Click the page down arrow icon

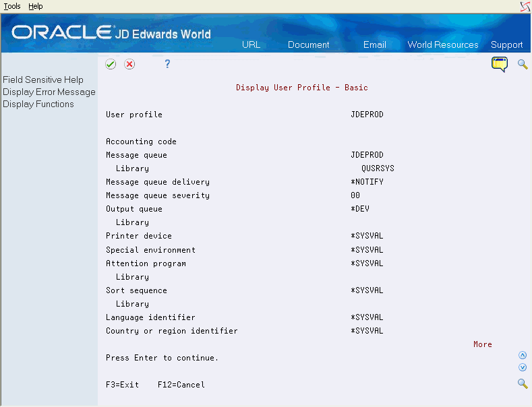click(x=523, y=367)
